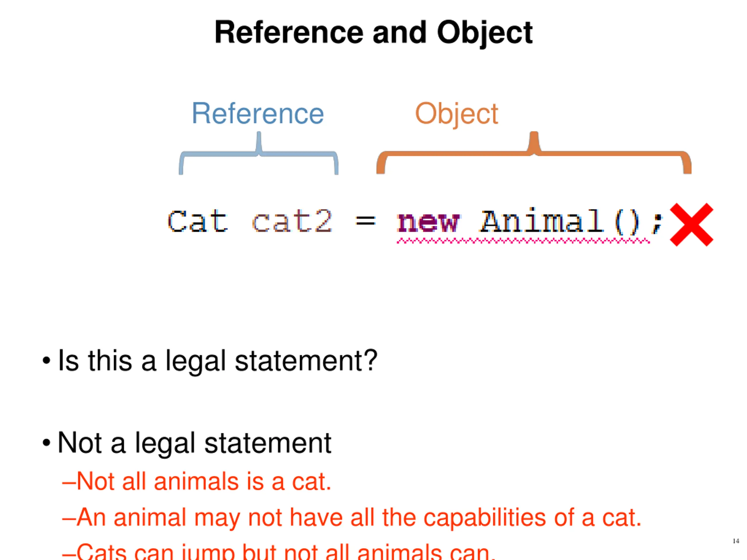The image size is (747, 560).
Task: Click the slide number 14
Action: (736, 541)
